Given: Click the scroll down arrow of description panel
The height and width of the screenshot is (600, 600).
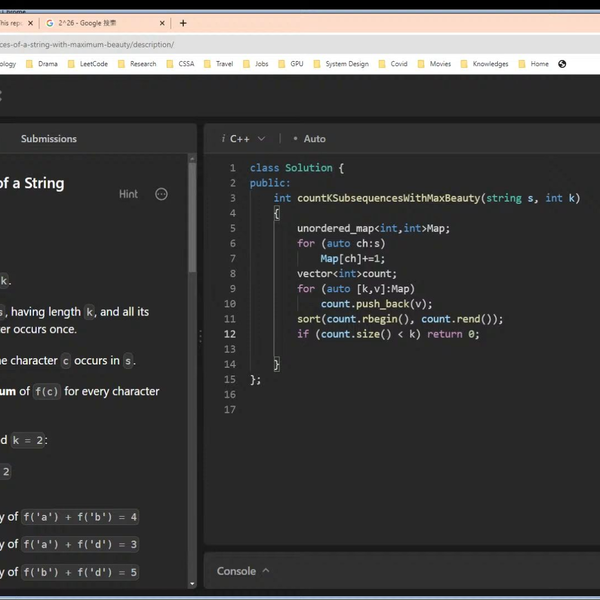Looking at the screenshot, I should 191,583.
